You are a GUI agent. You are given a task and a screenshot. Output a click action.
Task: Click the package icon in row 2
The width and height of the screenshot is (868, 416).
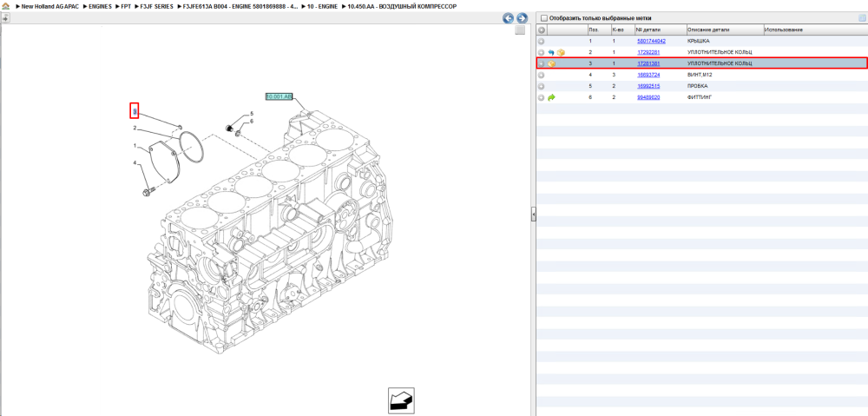(561, 52)
